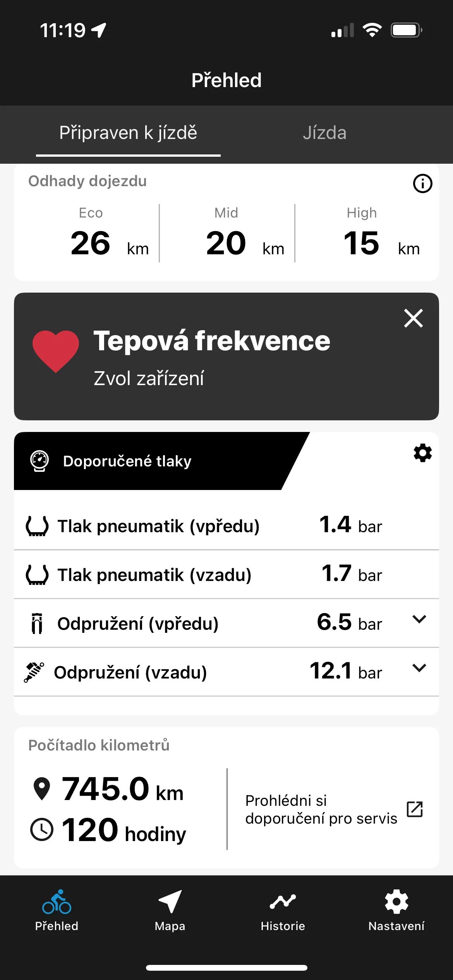Expand Odpružení (vzadu) chevron
This screenshot has height=980, width=453.
pyautogui.click(x=419, y=668)
